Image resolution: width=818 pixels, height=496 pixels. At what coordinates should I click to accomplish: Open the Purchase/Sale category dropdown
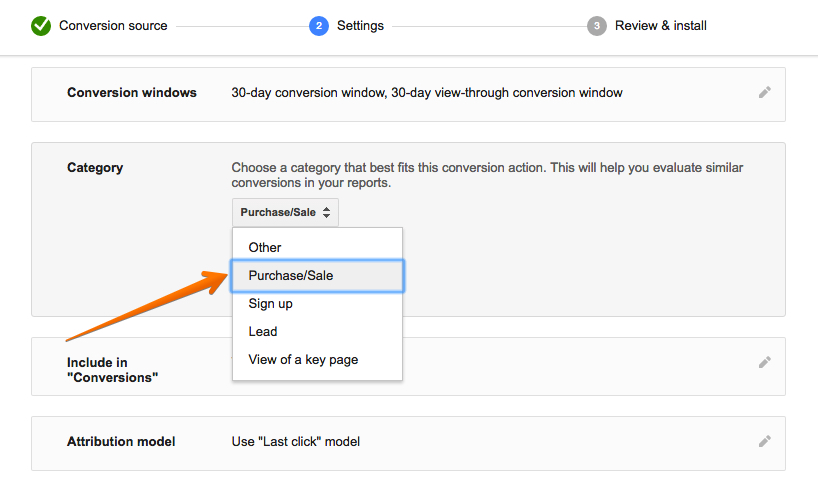point(285,212)
